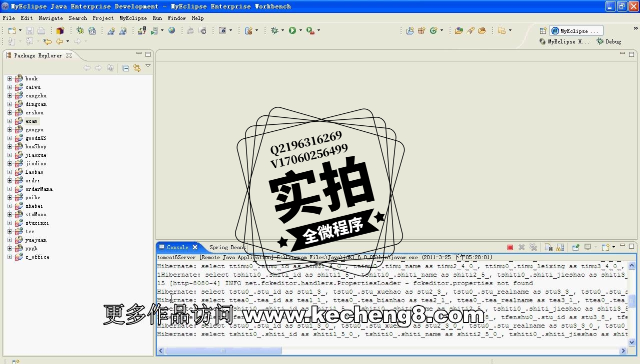Open the MyEclipse menu

coord(133,18)
